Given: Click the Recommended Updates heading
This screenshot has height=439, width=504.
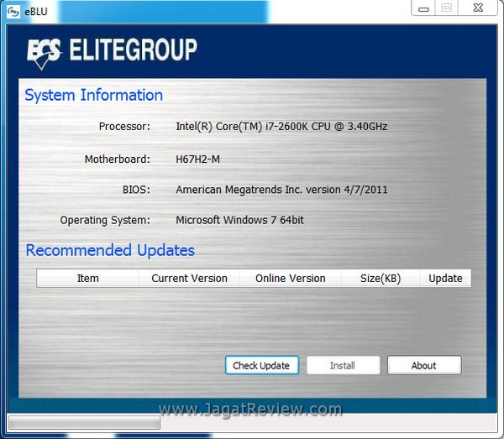Looking at the screenshot, I should tap(110, 250).
